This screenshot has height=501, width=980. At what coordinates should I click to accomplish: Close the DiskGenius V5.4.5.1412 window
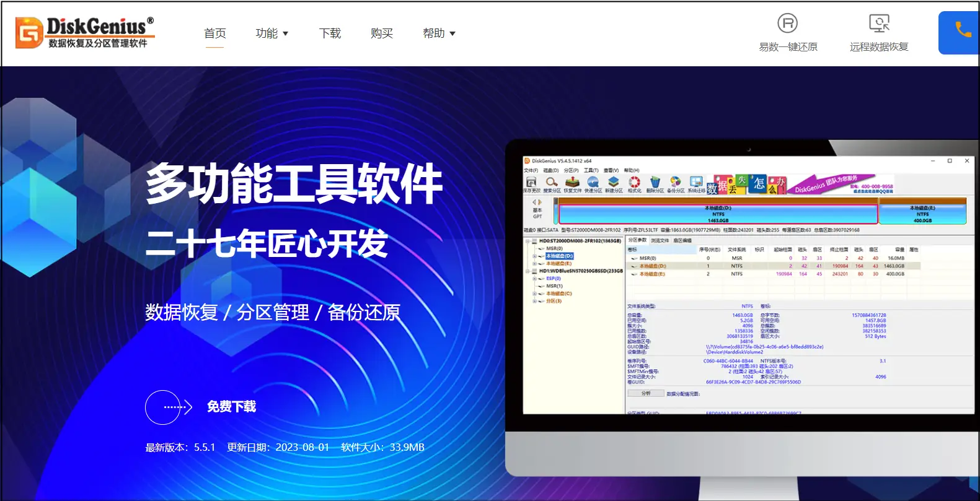click(967, 161)
